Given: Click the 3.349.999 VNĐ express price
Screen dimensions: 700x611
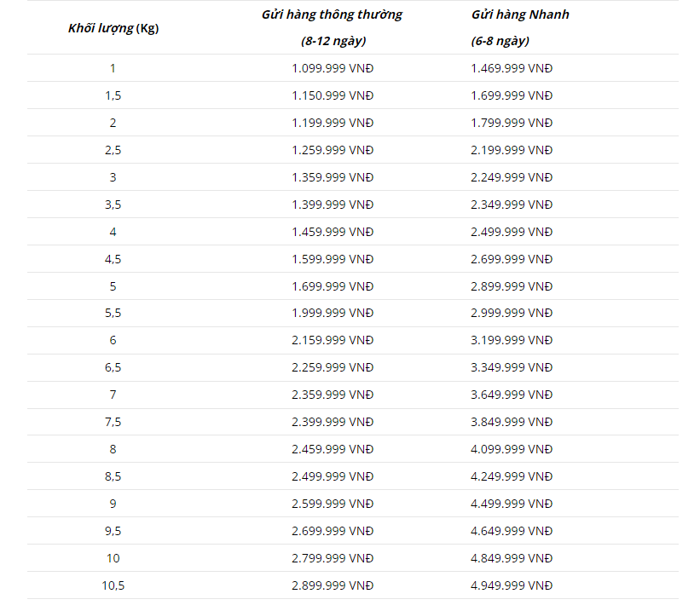Looking at the screenshot, I should pyautogui.click(x=512, y=367).
